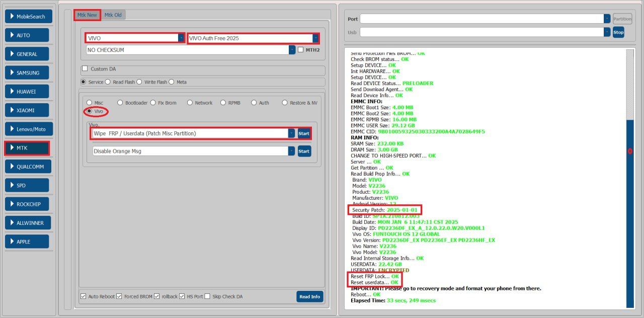Tick the Custom DA checkbox
Screen dimensions: 644x318
tap(85, 69)
